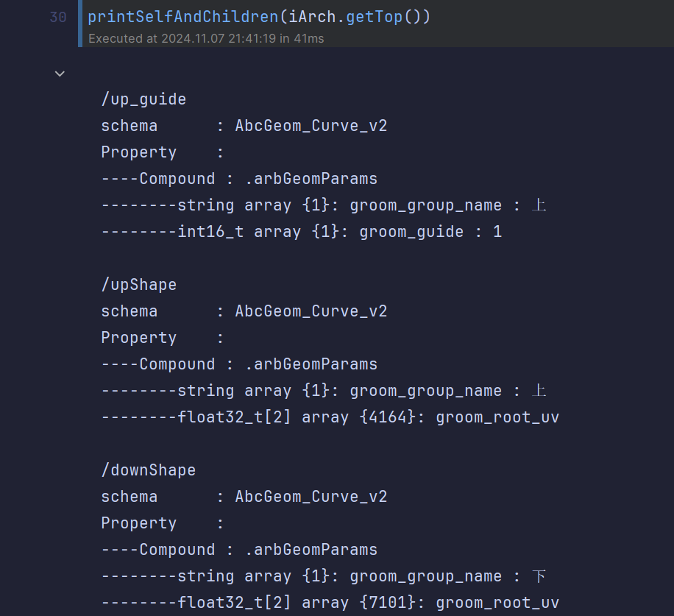Click the Executed at timestamp text
The height and width of the screenshot is (616, 674).
tap(206, 38)
